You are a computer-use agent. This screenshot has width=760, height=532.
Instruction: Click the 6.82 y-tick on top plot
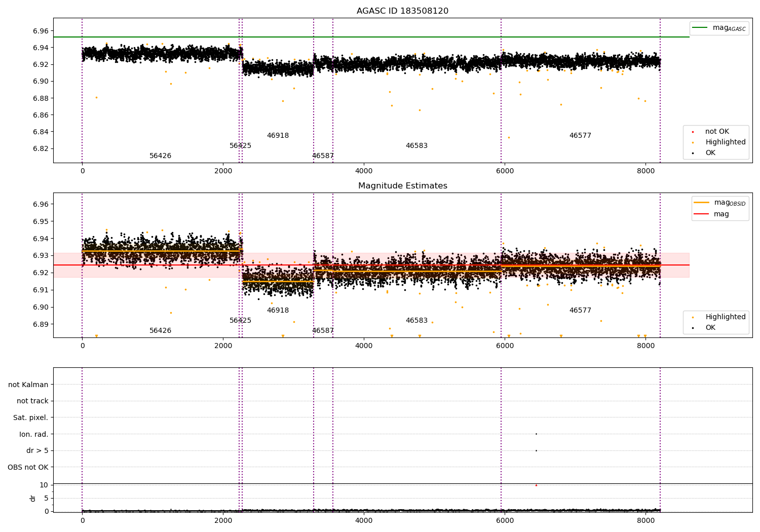pos(41,149)
